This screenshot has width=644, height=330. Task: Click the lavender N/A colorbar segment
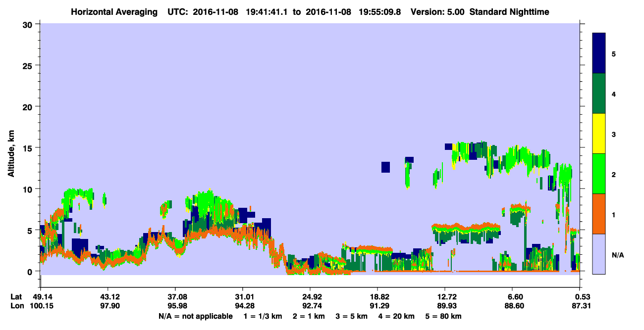coord(599,254)
